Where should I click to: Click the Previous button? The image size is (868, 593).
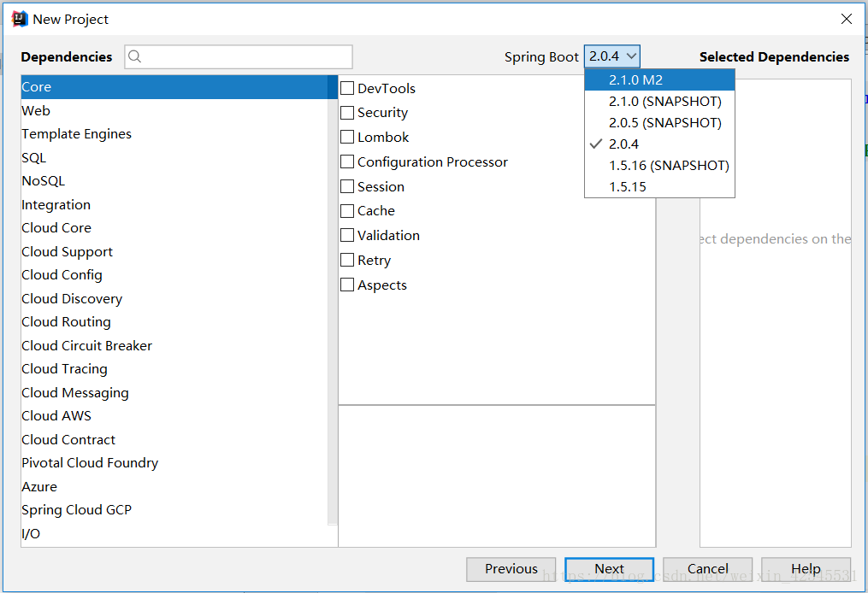tap(511, 569)
